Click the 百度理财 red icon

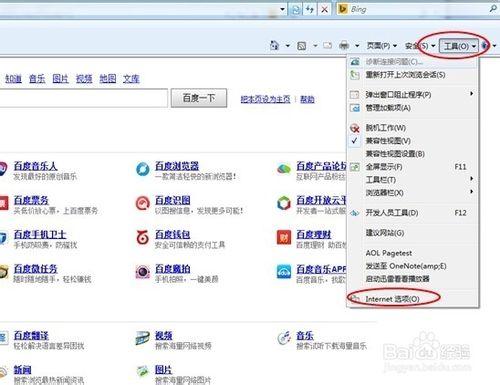point(284,237)
